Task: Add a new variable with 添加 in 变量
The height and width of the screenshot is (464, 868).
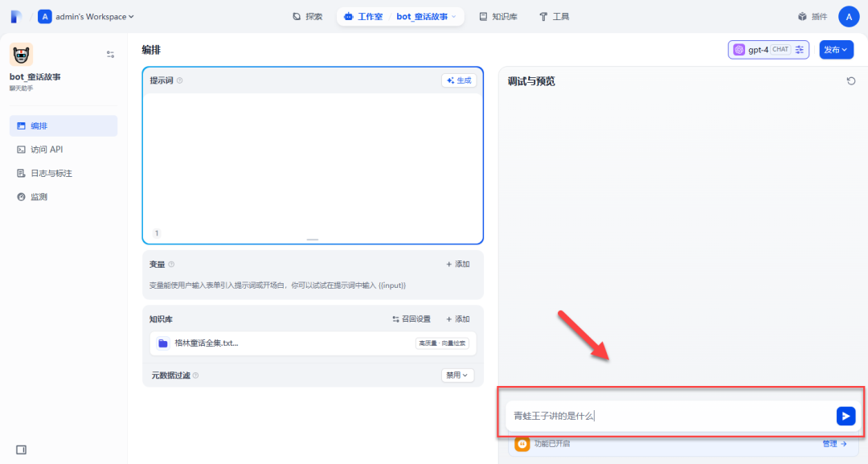Action: point(458,264)
